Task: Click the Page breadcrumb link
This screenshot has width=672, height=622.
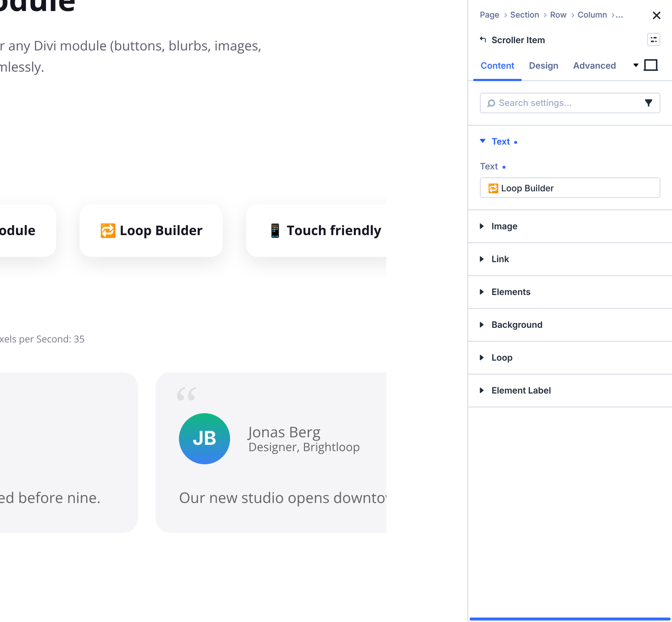Action: tap(489, 15)
